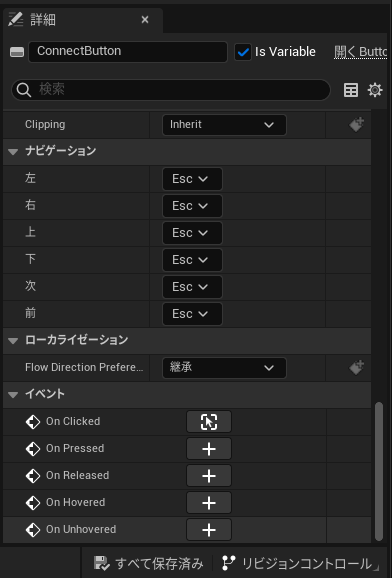
Task: Click the bind icon next to Clipping
Action: click(356, 125)
